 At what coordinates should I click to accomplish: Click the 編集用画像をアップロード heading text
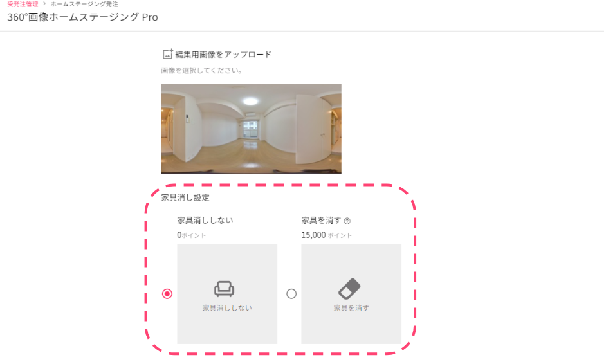[x=223, y=55]
